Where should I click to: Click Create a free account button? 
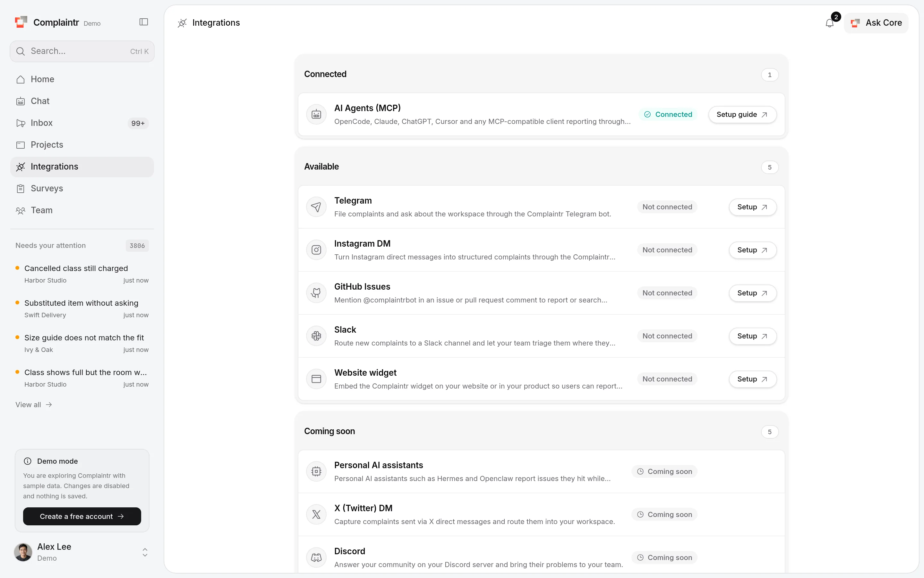82,516
